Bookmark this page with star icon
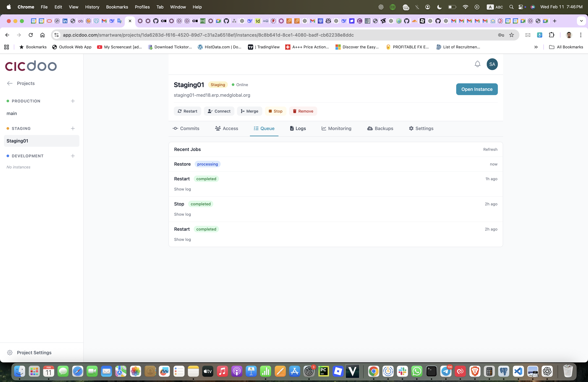Viewport: 588px width, 382px height. (512, 35)
